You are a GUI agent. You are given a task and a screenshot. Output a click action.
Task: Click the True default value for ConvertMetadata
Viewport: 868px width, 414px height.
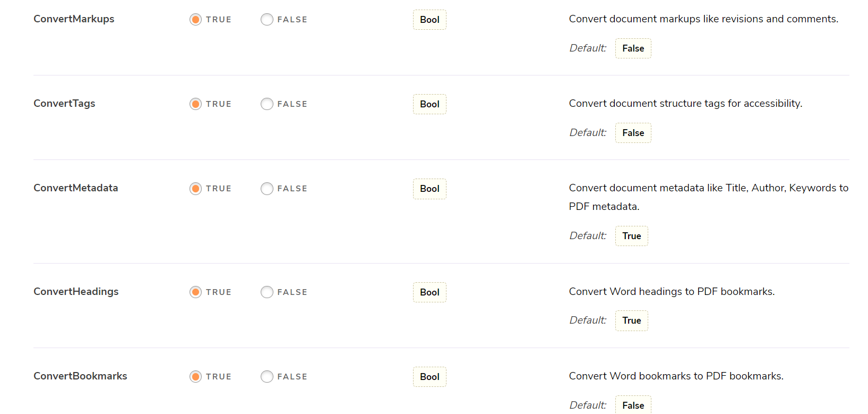point(631,235)
